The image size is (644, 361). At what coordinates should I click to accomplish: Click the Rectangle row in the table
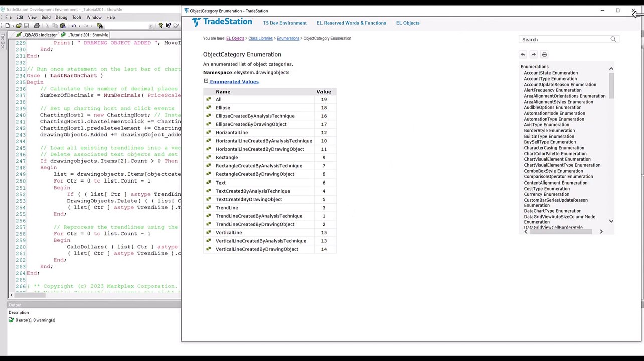coord(270,157)
